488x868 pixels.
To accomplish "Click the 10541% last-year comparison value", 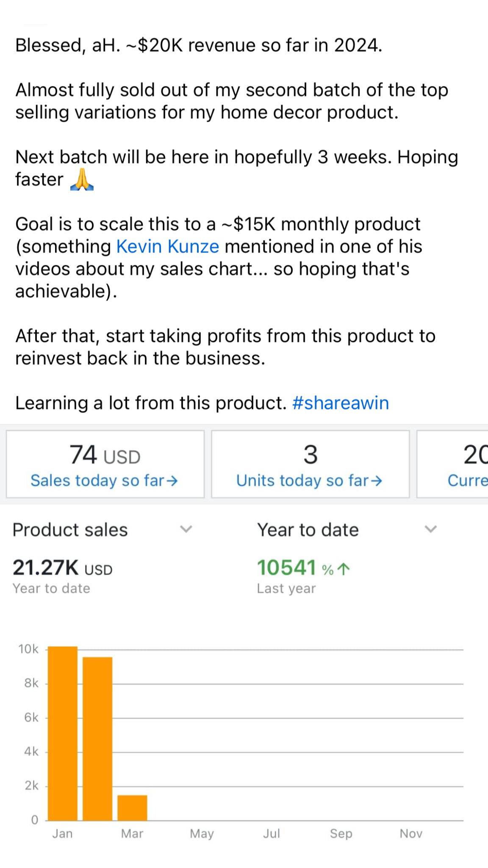I will click(x=286, y=568).
